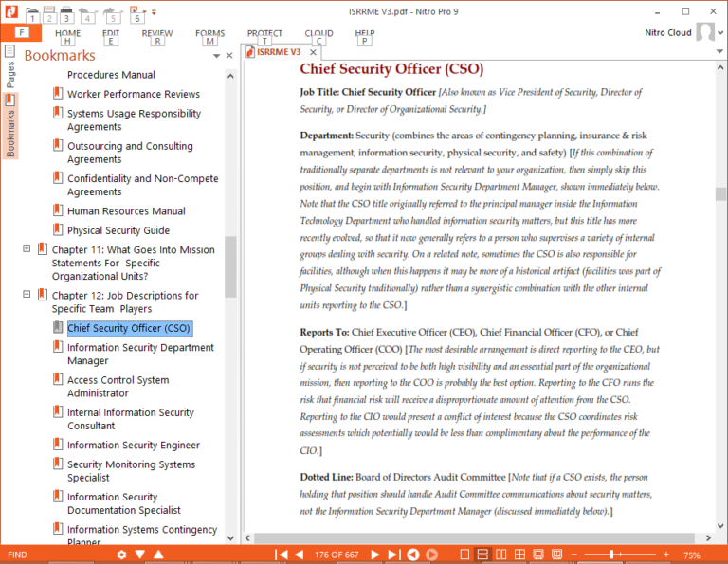The image size is (728, 564).
Task: Open Information Security Engineer bookmark
Action: click(134, 445)
